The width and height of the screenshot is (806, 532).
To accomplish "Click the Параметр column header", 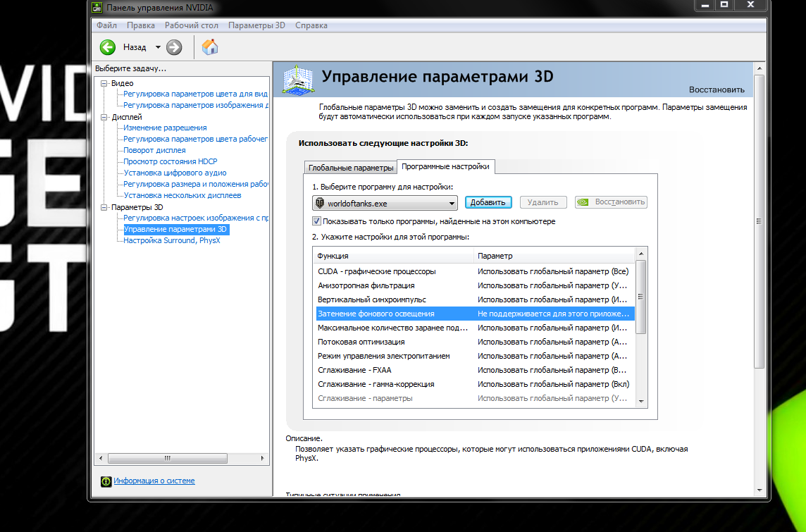I will (554, 256).
